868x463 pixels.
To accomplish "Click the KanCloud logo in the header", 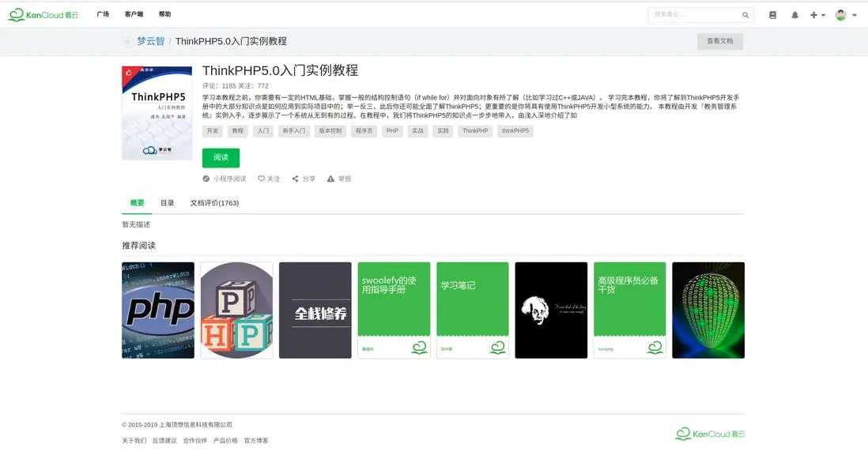I will (x=43, y=15).
